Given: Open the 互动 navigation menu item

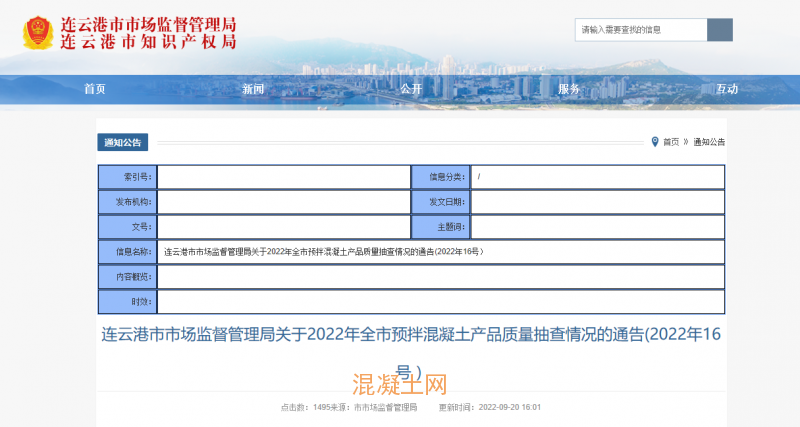Looking at the screenshot, I should 726,89.
